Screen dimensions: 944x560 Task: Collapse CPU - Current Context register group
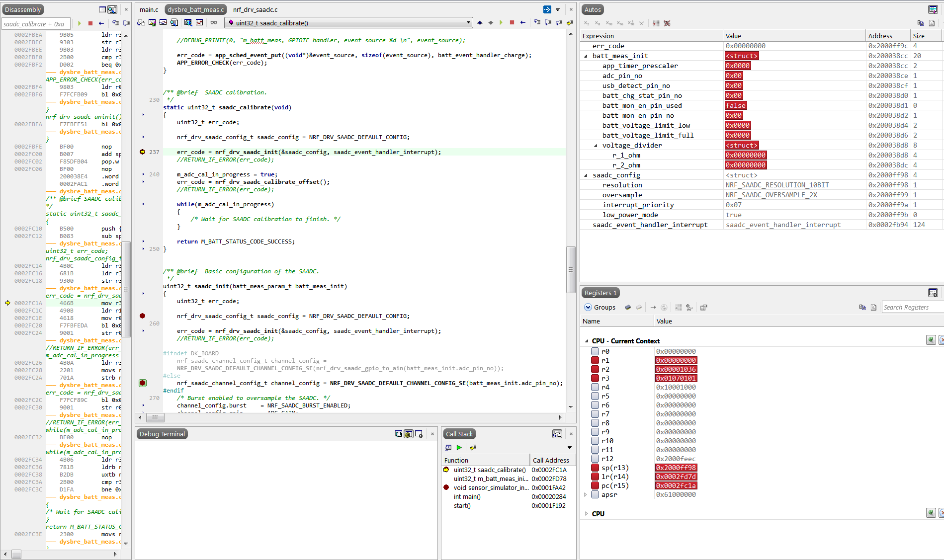click(587, 341)
